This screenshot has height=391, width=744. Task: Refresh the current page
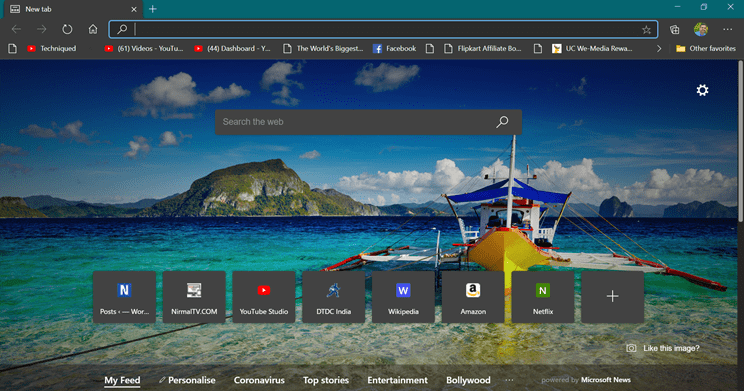(67, 29)
